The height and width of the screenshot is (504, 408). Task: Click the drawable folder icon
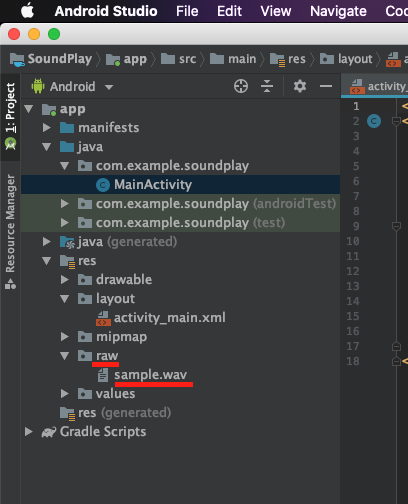point(85,280)
